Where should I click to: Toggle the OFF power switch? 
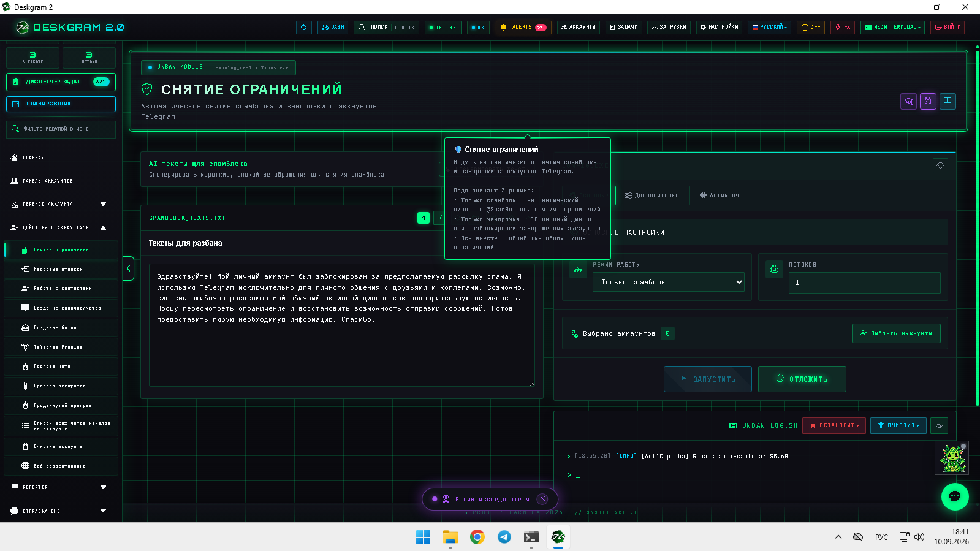pyautogui.click(x=811, y=28)
